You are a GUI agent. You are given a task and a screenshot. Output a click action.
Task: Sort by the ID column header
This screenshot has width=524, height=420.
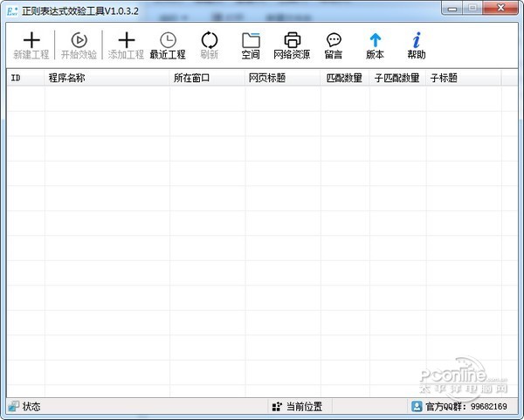click(x=25, y=78)
